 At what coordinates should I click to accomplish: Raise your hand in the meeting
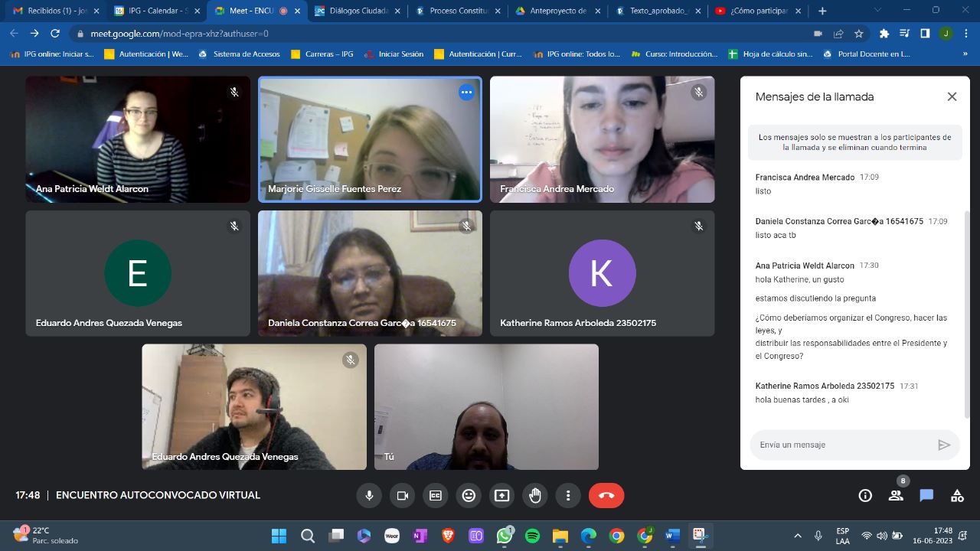click(535, 496)
